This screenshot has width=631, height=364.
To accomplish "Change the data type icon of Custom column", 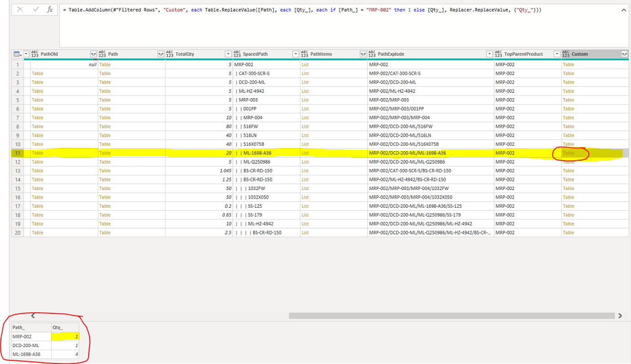I will (x=566, y=54).
